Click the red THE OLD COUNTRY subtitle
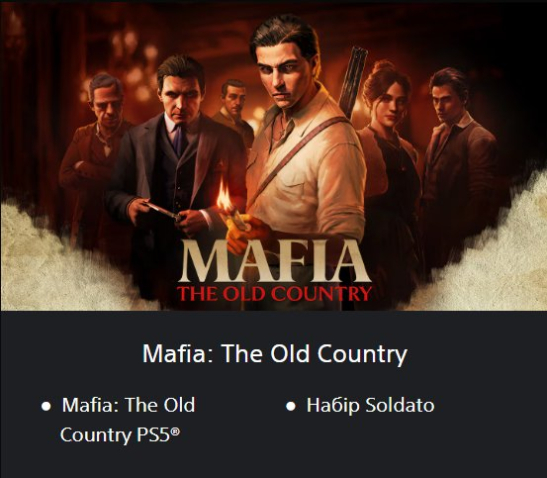Image resolution: width=547 pixels, height=478 pixels. click(x=274, y=294)
